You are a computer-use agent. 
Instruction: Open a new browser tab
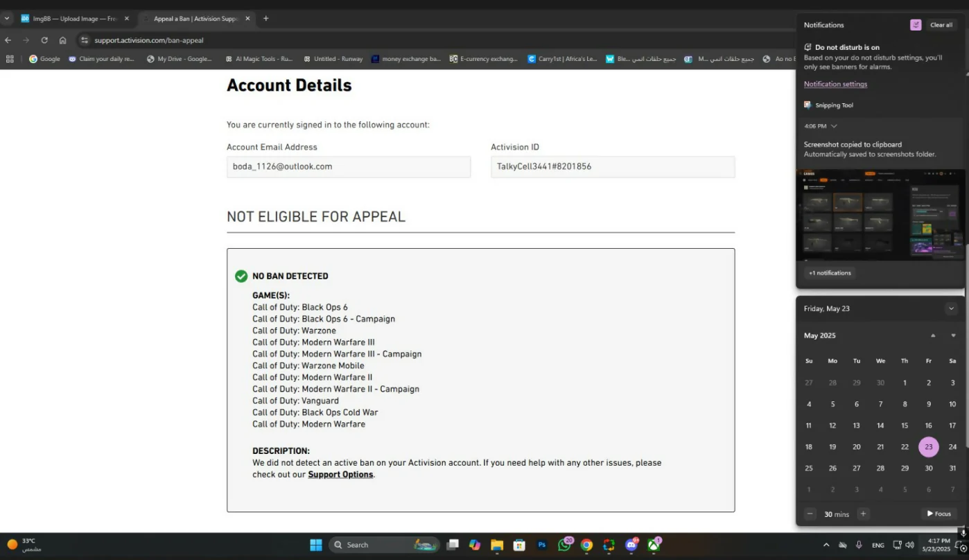coord(265,19)
